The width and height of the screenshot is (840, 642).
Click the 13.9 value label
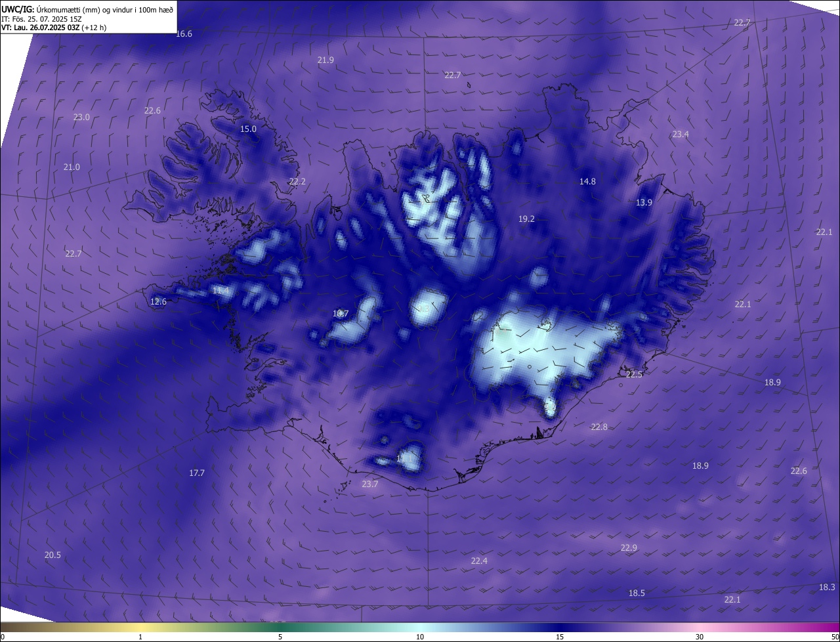tap(644, 203)
